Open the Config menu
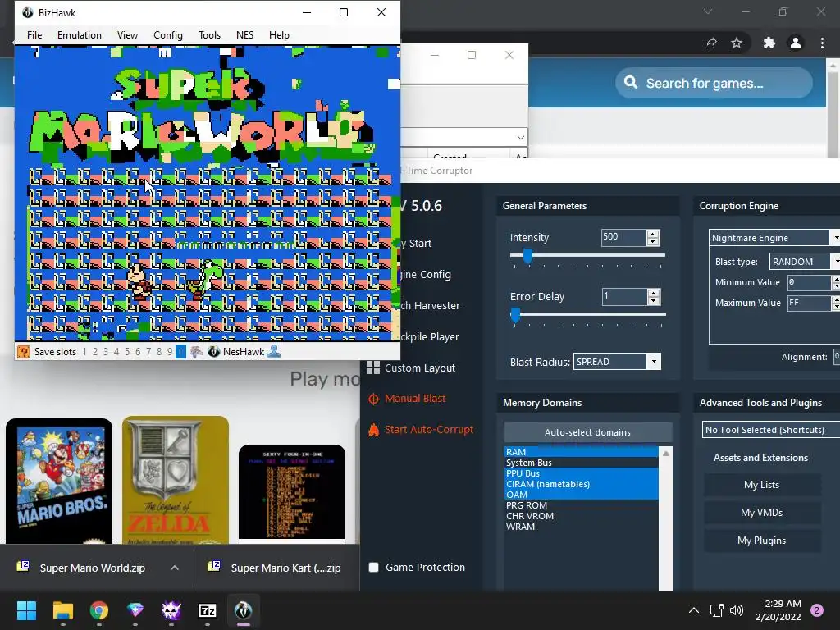The image size is (840, 630). coord(168,34)
